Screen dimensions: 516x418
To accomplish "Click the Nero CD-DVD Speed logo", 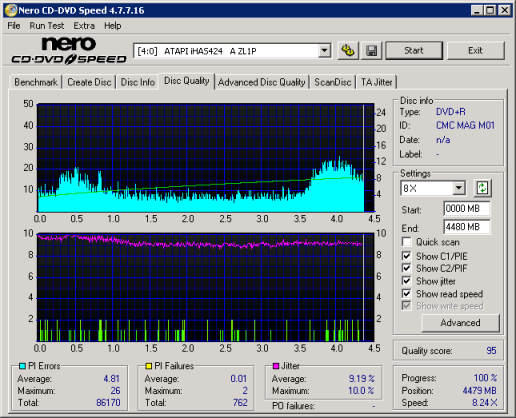I will (69, 50).
